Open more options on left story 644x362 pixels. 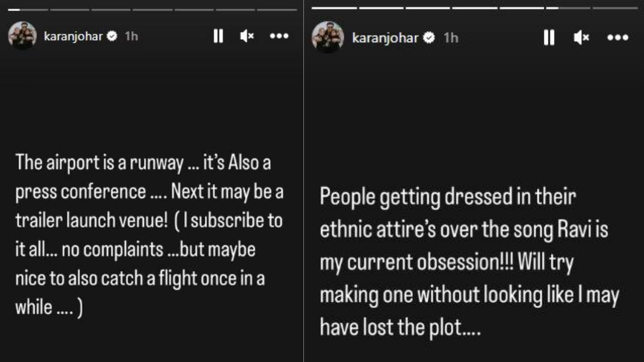click(x=279, y=36)
